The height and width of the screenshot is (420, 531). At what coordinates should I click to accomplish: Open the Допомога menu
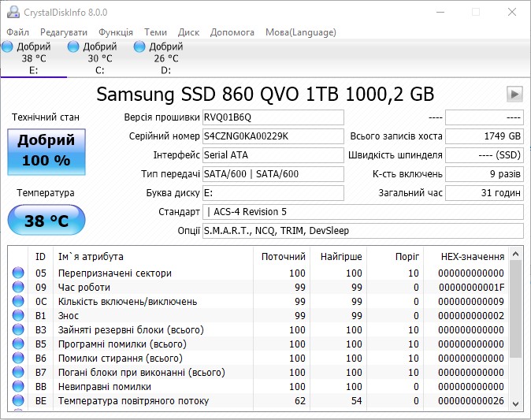[232, 32]
